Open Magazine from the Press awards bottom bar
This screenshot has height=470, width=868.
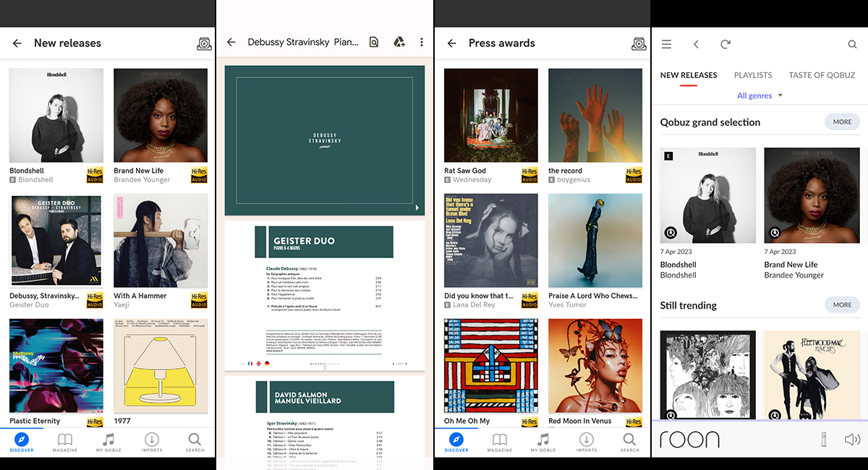[x=500, y=443]
